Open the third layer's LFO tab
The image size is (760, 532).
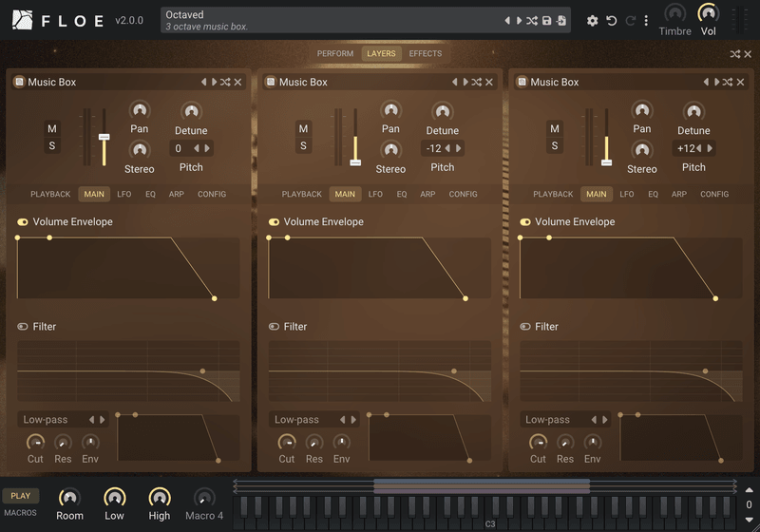626,194
